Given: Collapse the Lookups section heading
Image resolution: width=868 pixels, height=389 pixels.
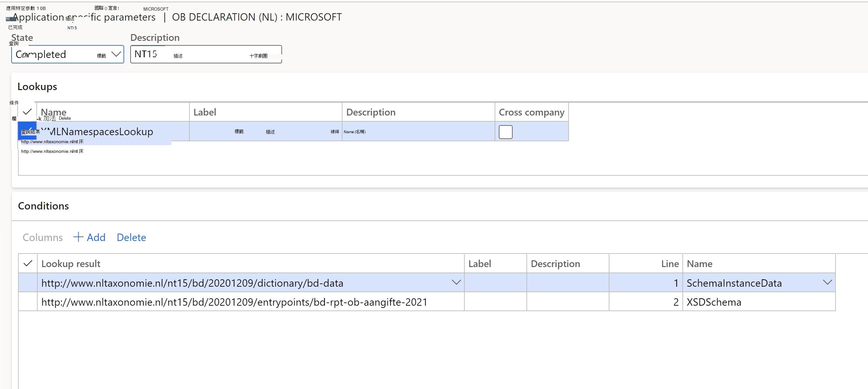Looking at the screenshot, I should point(37,87).
